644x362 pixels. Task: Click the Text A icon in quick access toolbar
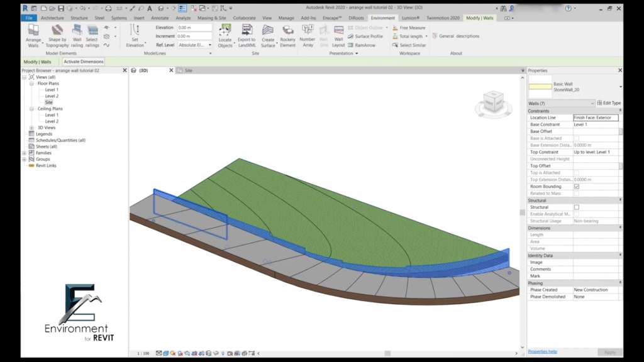coord(150,8)
